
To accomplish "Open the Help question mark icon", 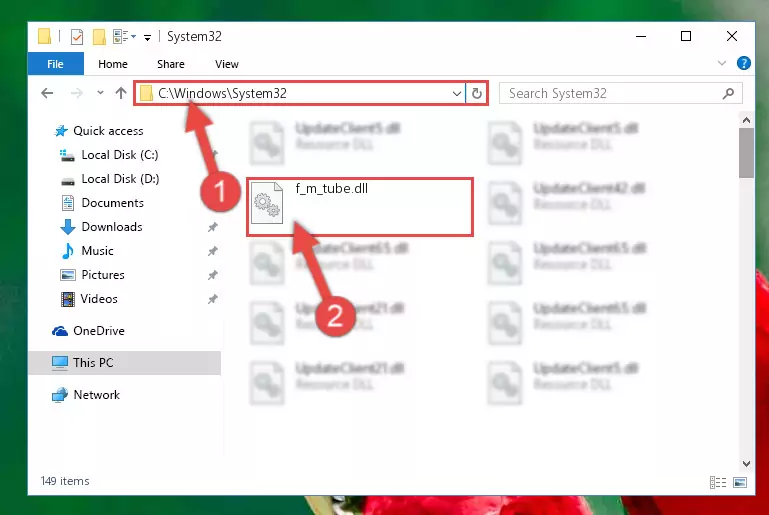I will click(743, 63).
